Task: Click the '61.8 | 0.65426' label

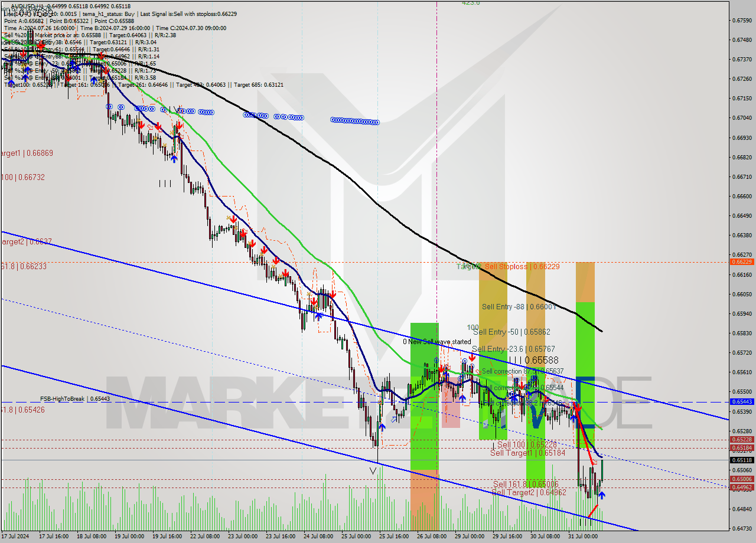Action: tap(22, 410)
